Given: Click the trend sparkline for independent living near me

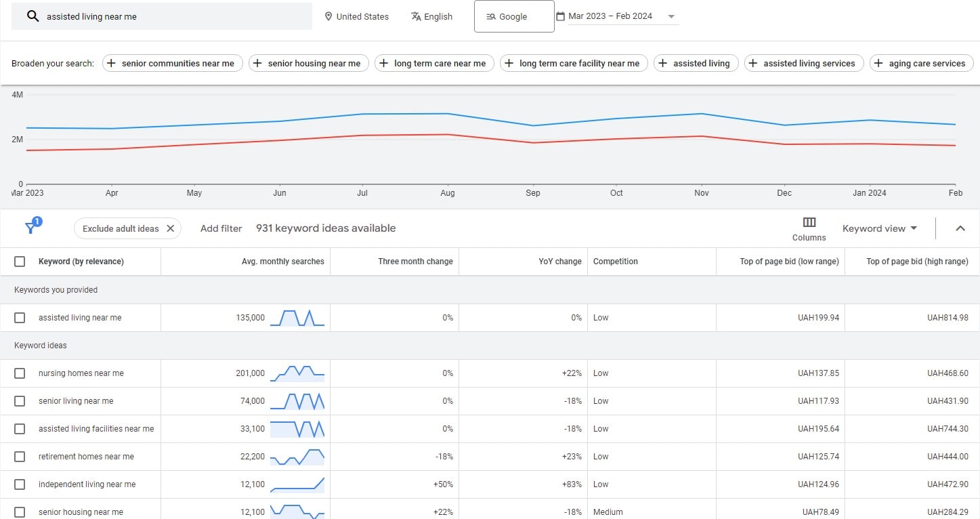Looking at the screenshot, I should [297, 484].
